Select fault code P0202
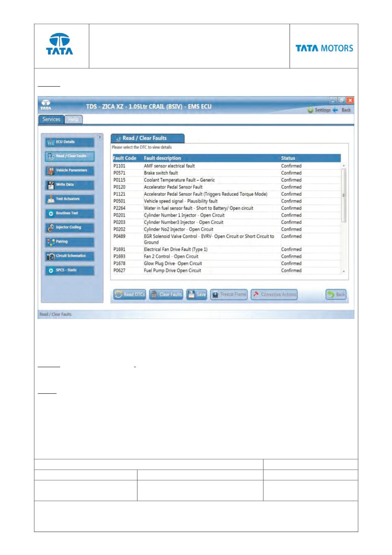This screenshot has width=392, height=555. pos(119,229)
